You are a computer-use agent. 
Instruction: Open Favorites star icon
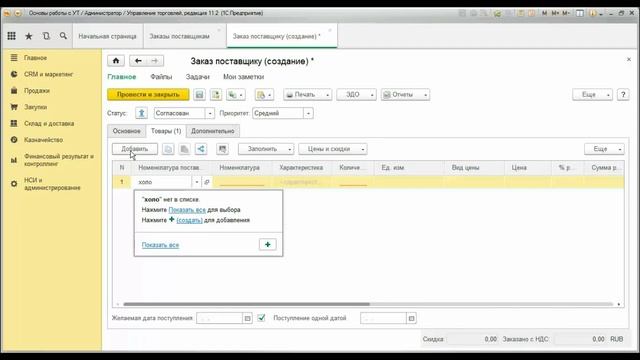29,36
